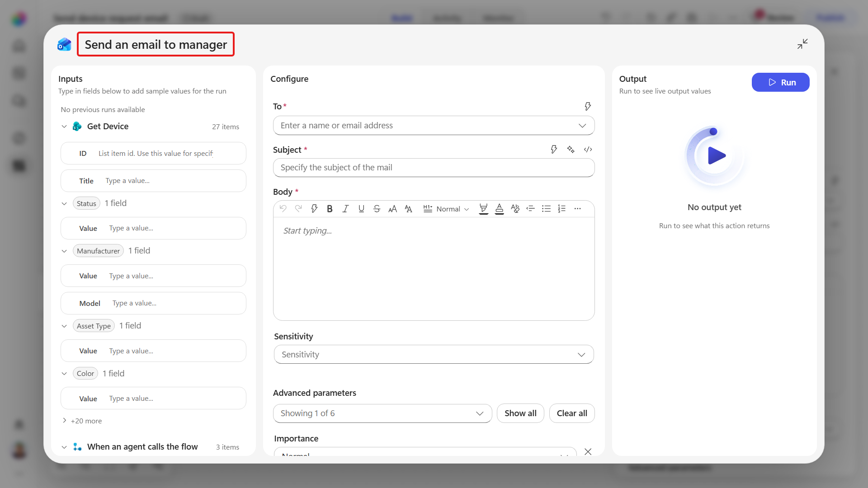Click the '3 items' count text
Viewport: 868px width, 488px height.
[227, 447]
